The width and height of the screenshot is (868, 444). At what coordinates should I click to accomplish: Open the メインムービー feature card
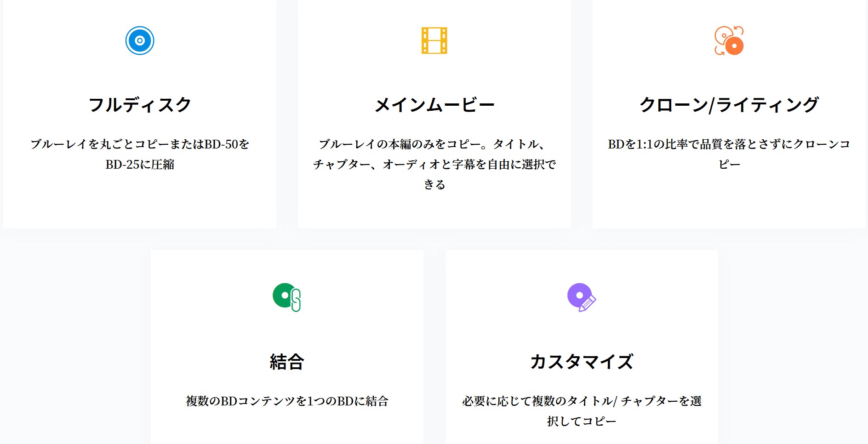(x=434, y=114)
